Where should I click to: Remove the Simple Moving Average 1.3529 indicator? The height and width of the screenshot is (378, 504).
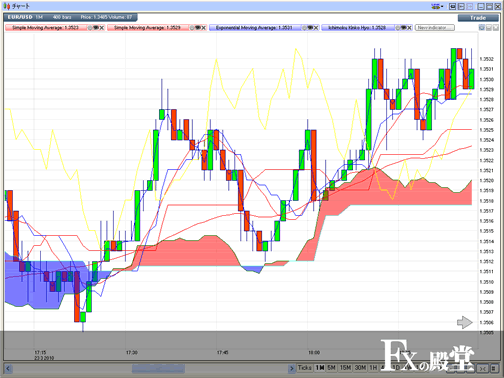203,28
